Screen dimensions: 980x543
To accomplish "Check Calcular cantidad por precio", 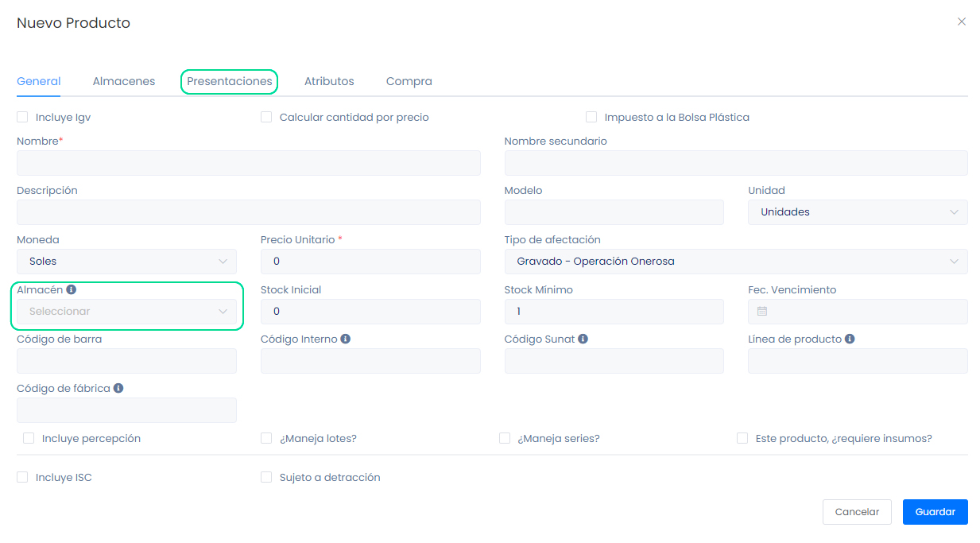I will [266, 118].
